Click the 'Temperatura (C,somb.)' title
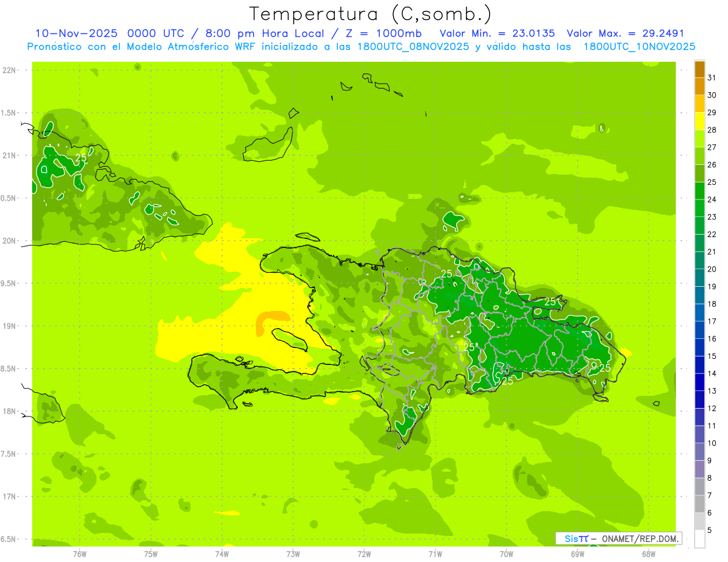The image size is (728, 562). click(371, 13)
